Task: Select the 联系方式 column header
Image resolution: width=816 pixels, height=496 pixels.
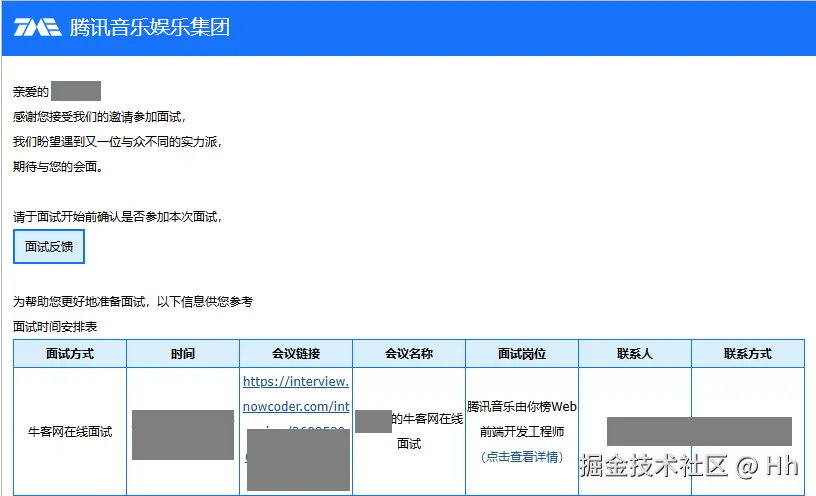Action: pos(748,354)
